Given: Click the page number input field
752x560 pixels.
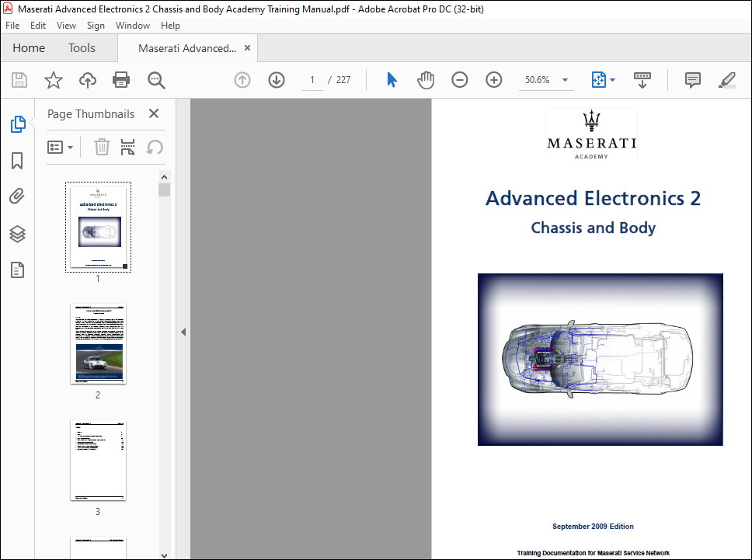Looking at the screenshot, I should 312,79.
